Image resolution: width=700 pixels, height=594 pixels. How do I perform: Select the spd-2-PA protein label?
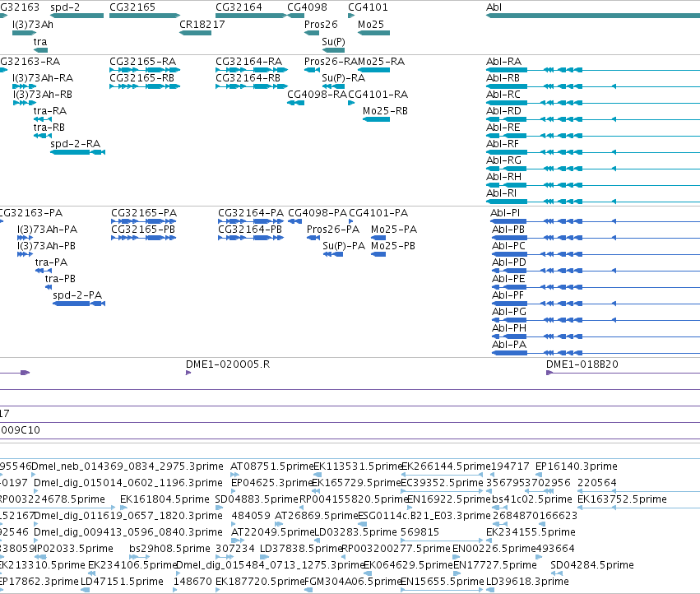click(77, 295)
